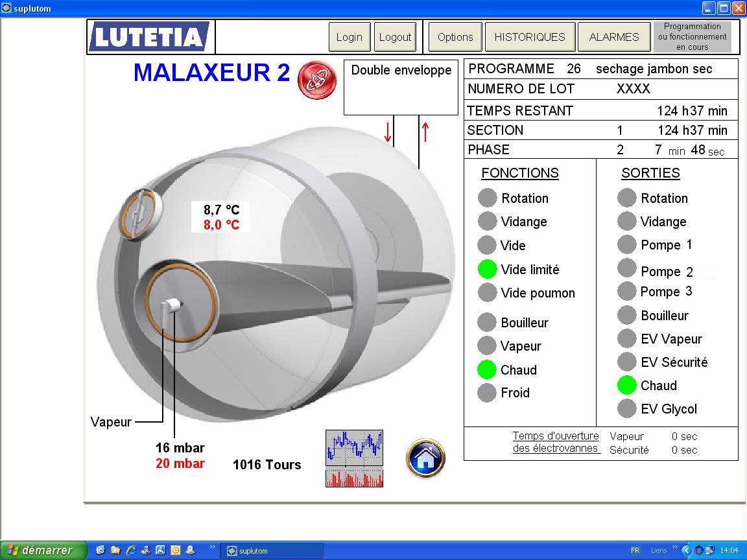Click the red bar chart thumbnail
Screen dimensions: 747x560
[x=354, y=478]
